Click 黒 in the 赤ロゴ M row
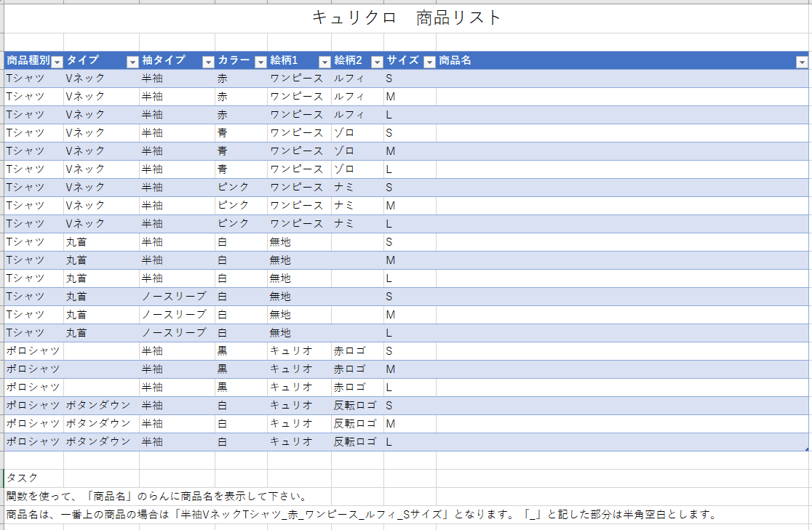812x530 pixels. [x=222, y=369]
